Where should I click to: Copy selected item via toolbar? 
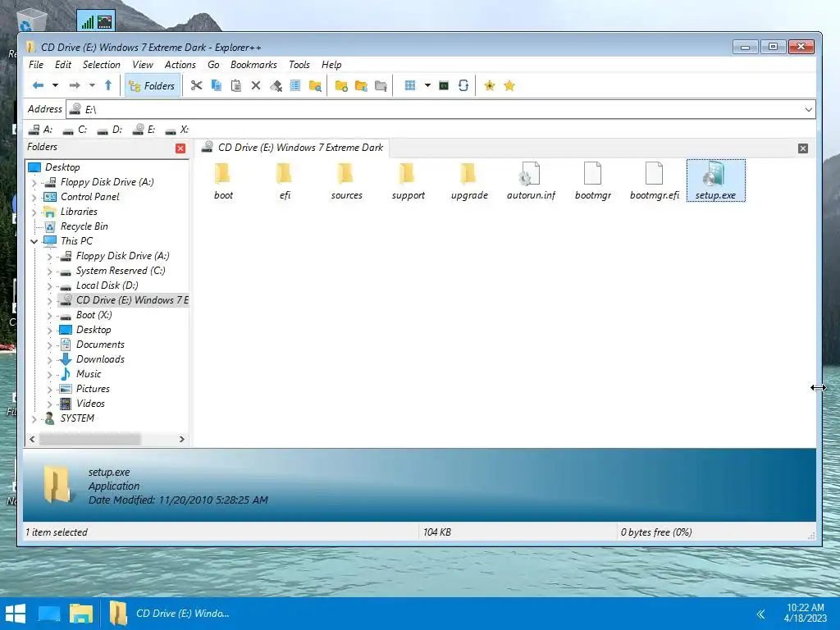217,85
